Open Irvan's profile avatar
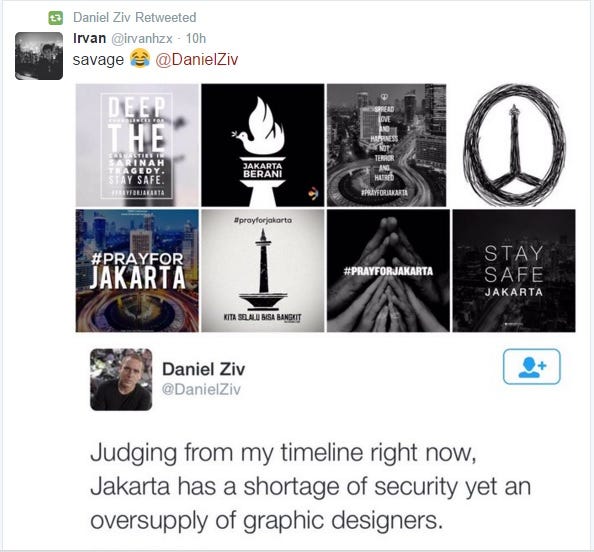This screenshot has height=552, width=594. 39,56
